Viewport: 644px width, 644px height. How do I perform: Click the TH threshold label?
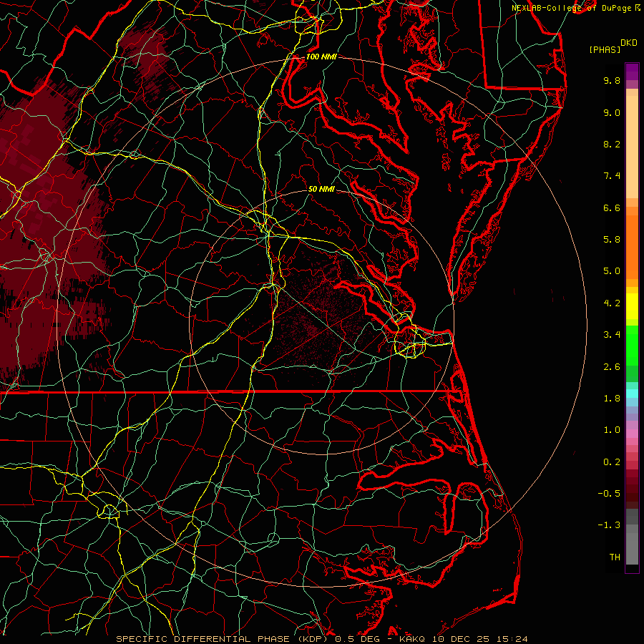pyautogui.click(x=615, y=557)
